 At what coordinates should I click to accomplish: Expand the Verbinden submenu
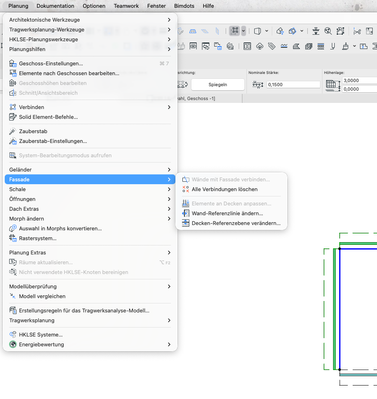pyautogui.click(x=90, y=107)
